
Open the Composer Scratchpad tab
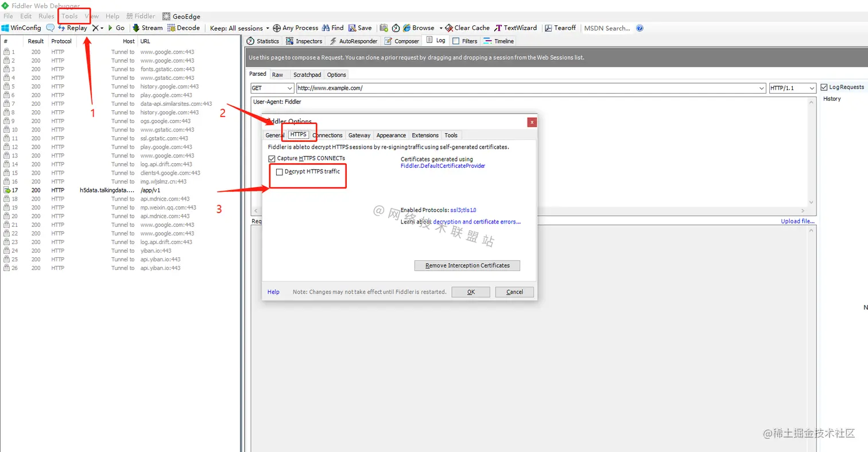click(x=307, y=75)
